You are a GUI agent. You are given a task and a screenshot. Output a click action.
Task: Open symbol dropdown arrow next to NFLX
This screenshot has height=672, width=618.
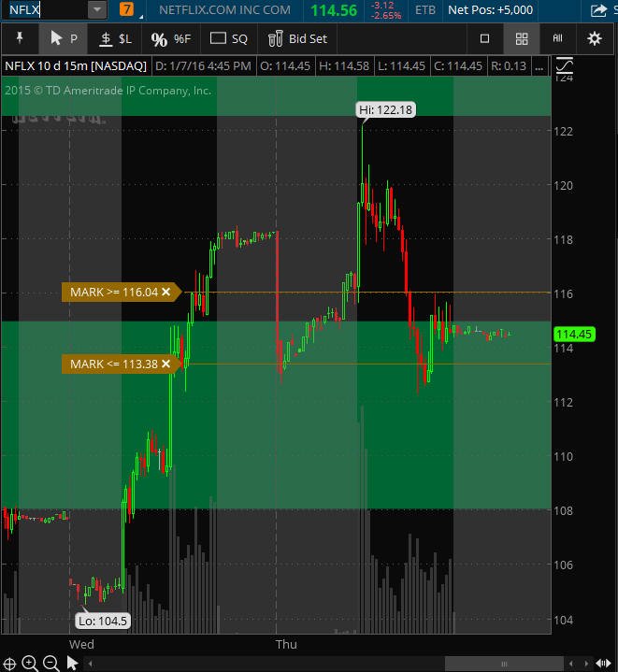click(x=97, y=9)
